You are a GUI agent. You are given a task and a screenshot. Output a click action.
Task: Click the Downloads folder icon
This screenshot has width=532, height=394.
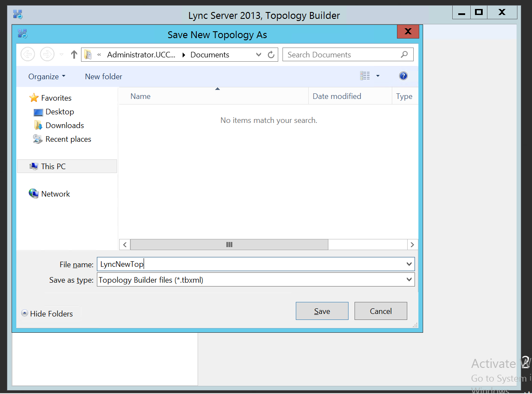[38, 125]
